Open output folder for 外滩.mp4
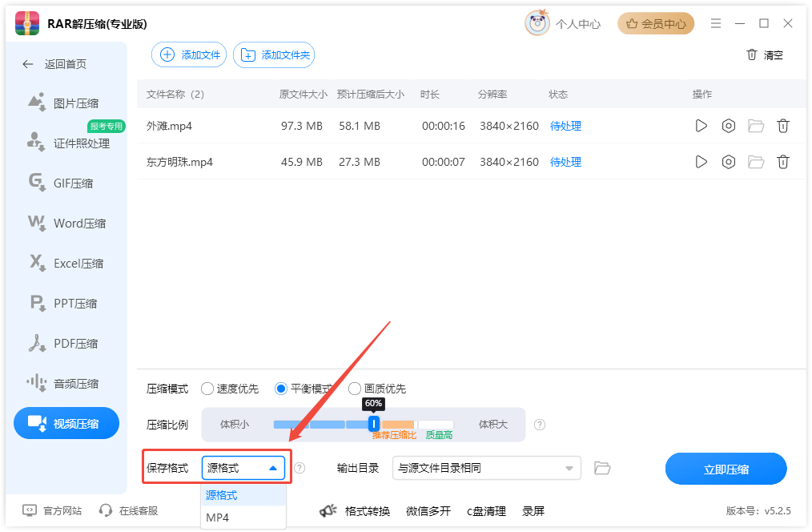 [x=756, y=126]
